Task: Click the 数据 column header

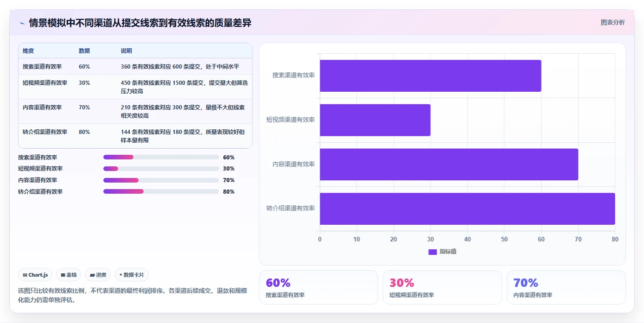Action: [84, 51]
